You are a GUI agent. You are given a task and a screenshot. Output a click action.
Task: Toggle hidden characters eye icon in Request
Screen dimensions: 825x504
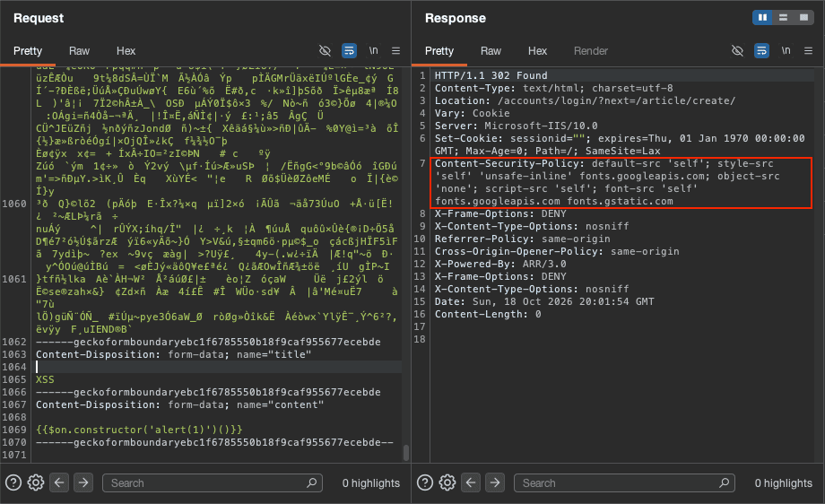click(x=326, y=50)
